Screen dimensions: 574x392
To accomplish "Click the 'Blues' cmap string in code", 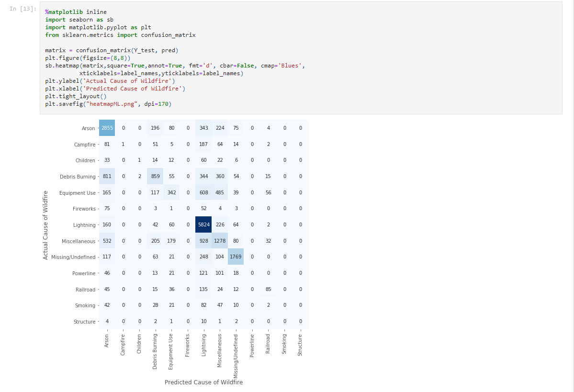I will tap(290, 66).
